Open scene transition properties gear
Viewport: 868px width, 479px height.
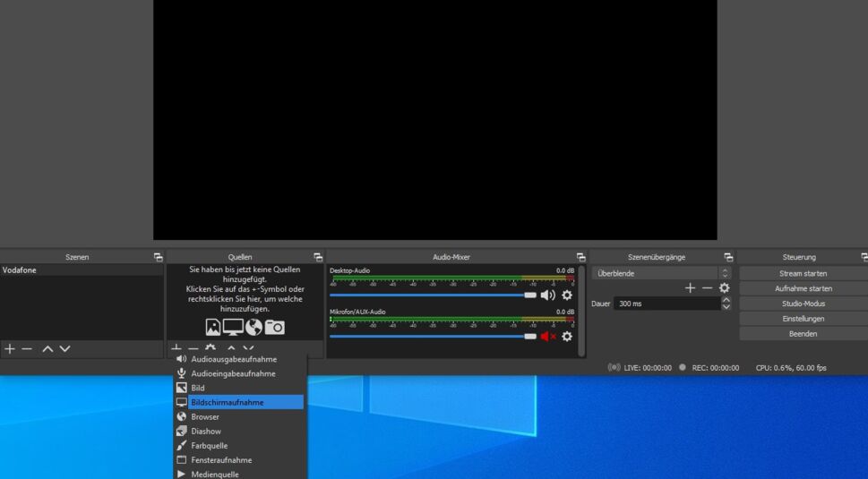coord(724,288)
